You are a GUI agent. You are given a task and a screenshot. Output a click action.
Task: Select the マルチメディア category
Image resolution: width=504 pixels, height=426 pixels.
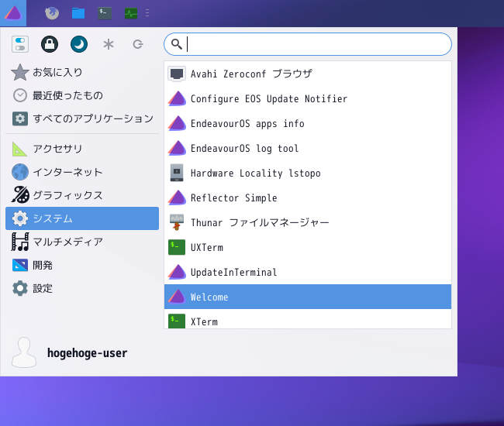coord(82,242)
